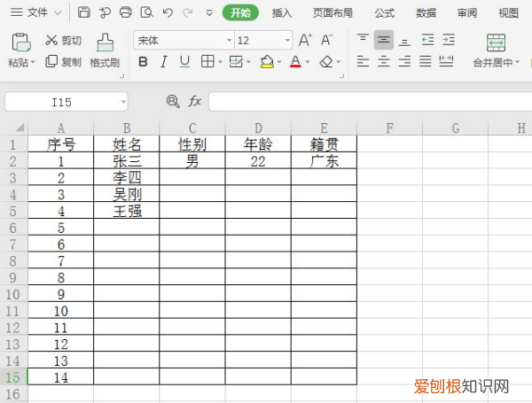Select cell containing 张三
532x403 pixels.
point(127,161)
